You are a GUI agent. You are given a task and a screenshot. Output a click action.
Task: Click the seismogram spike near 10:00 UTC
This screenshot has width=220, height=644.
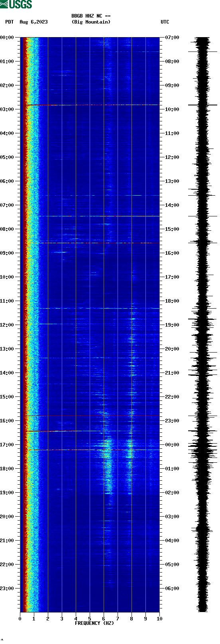point(202,105)
